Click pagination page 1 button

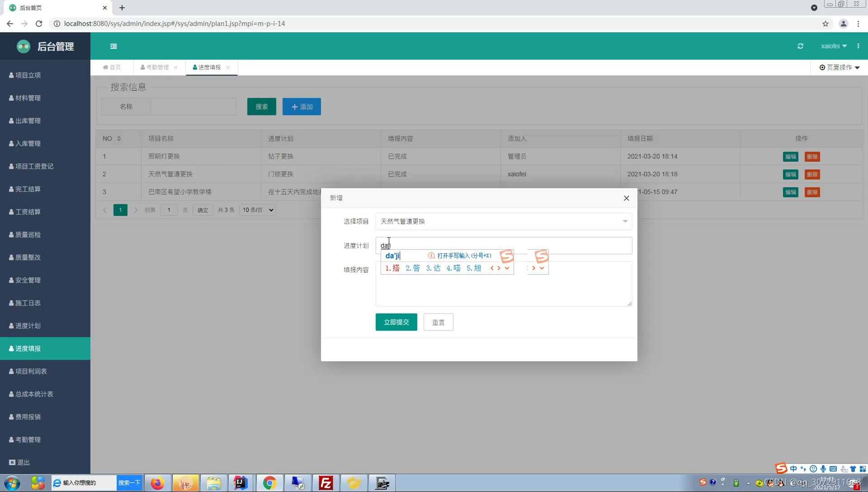tap(120, 210)
